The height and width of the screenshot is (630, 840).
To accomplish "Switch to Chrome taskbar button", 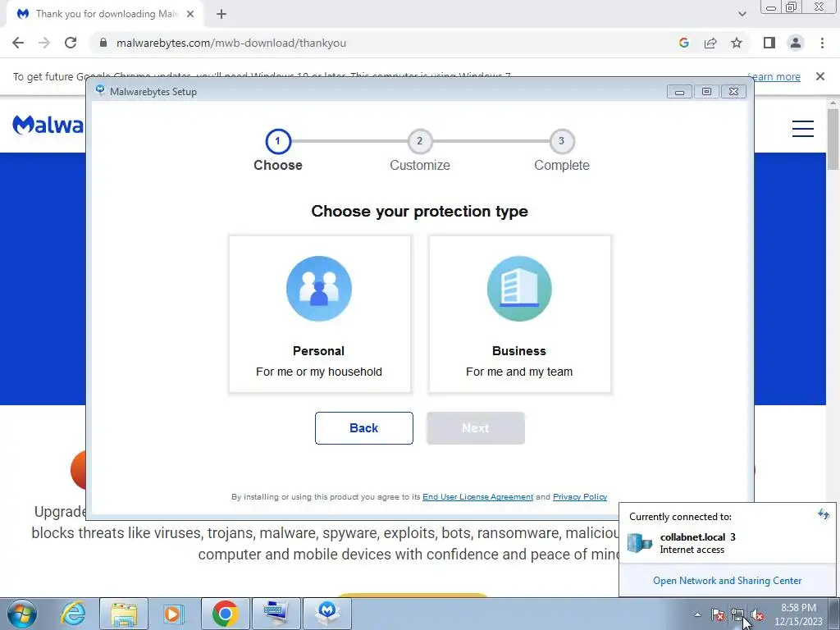I will [225, 614].
